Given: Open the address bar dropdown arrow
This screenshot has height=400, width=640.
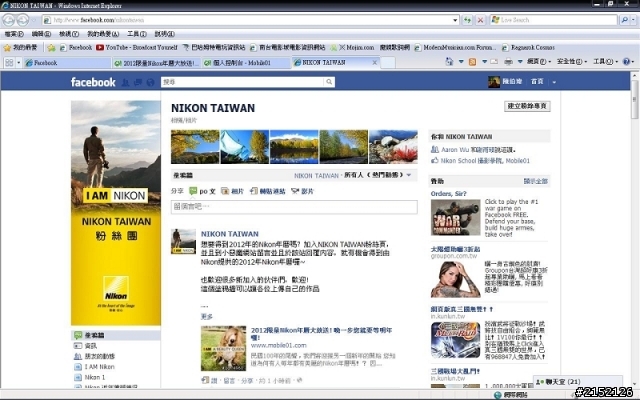Looking at the screenshot, I should click(x=455, y=20).
